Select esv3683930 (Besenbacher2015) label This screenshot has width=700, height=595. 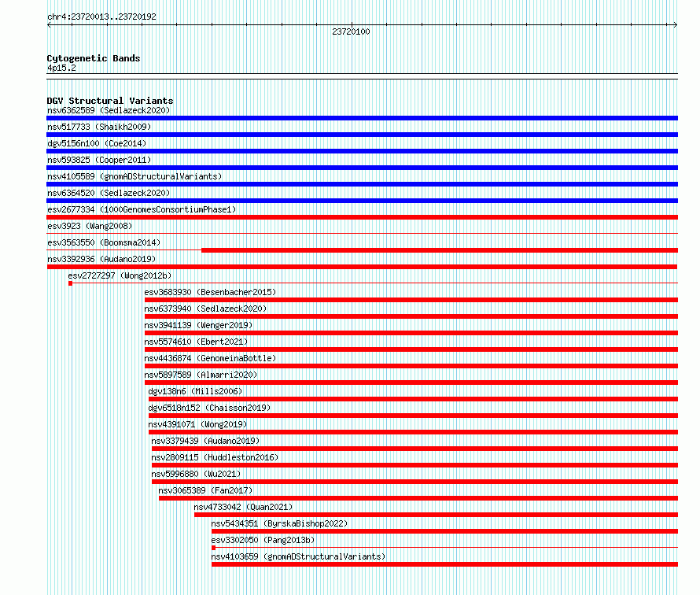point(210,292)
